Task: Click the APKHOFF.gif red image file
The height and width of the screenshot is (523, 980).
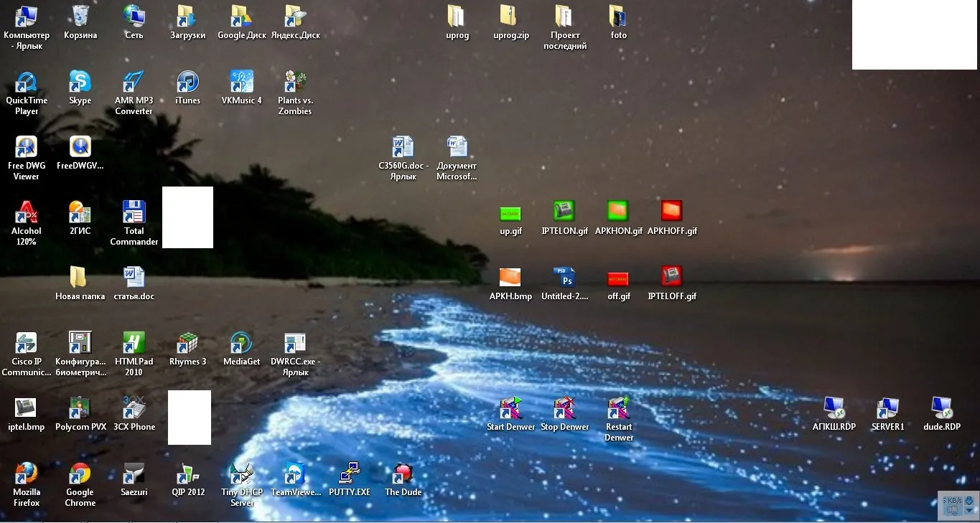Action: (672, 218)
